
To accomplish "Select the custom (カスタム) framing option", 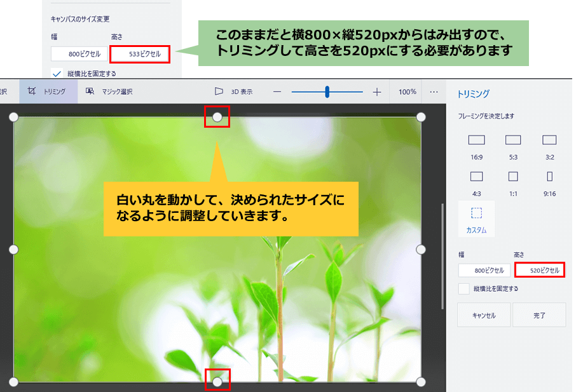I will tap(476, 219).
